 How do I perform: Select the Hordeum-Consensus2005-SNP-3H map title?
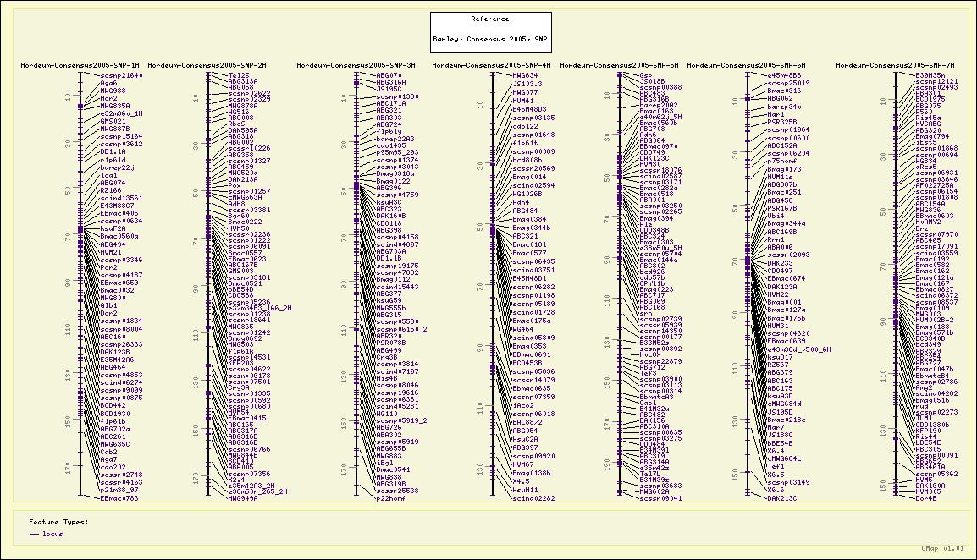356,65
